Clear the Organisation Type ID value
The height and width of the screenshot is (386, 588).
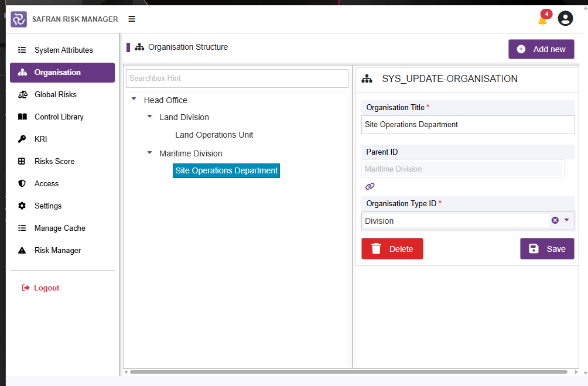click(555, 220)
